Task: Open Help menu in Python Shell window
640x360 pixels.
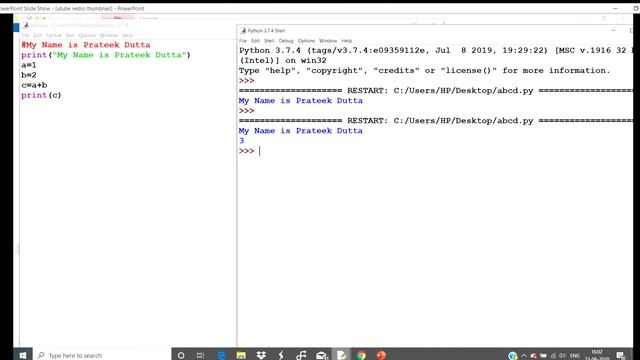Action: pyautogui.click(x=347, y=41)
